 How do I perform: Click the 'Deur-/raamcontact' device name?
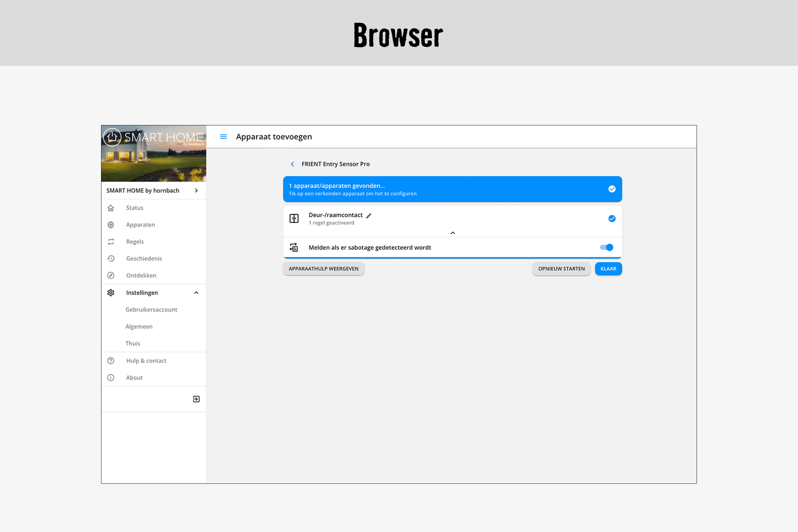(x=335, y=215)
